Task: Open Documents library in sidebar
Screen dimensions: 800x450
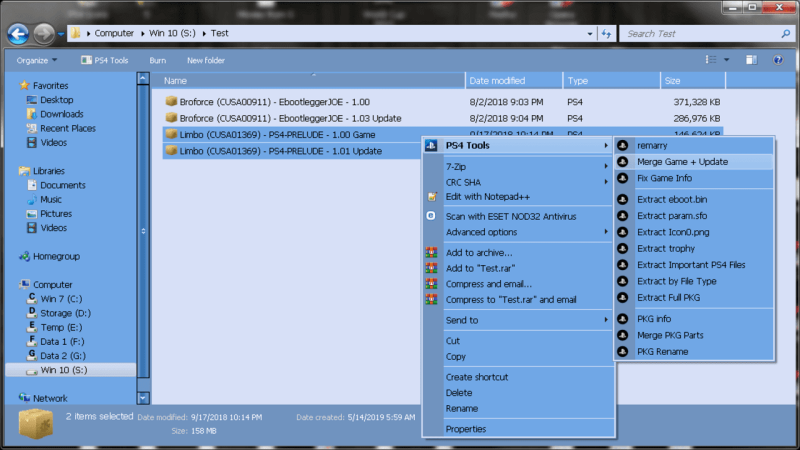Action: 56,185
